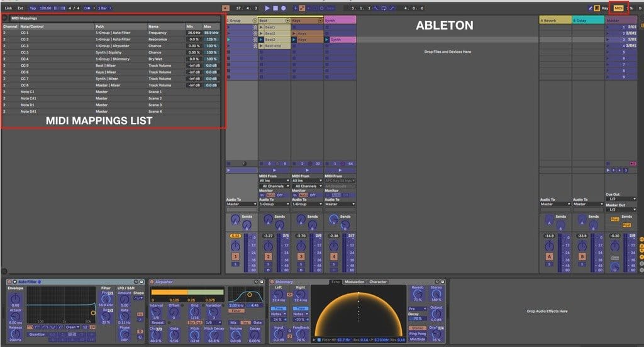Switch to Shimmery's Echo tab

(x=336, y=282)
